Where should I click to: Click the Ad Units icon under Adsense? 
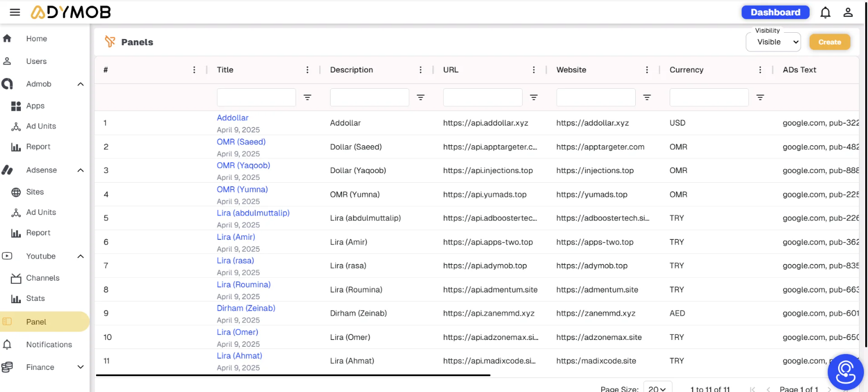[x=16, y=212]
